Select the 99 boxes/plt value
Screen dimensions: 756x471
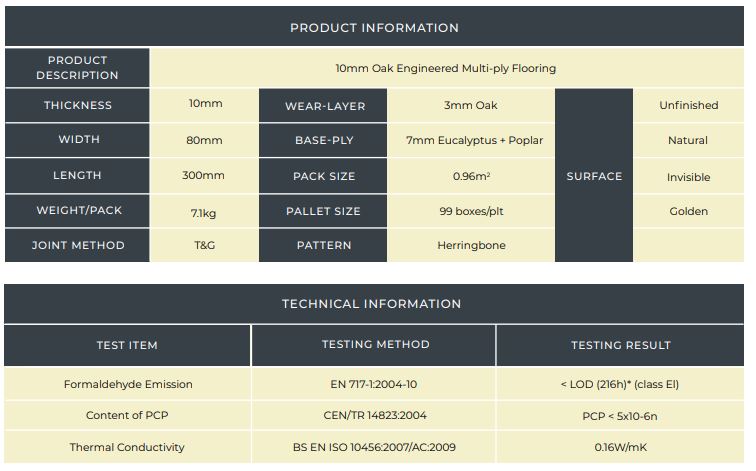469,211
